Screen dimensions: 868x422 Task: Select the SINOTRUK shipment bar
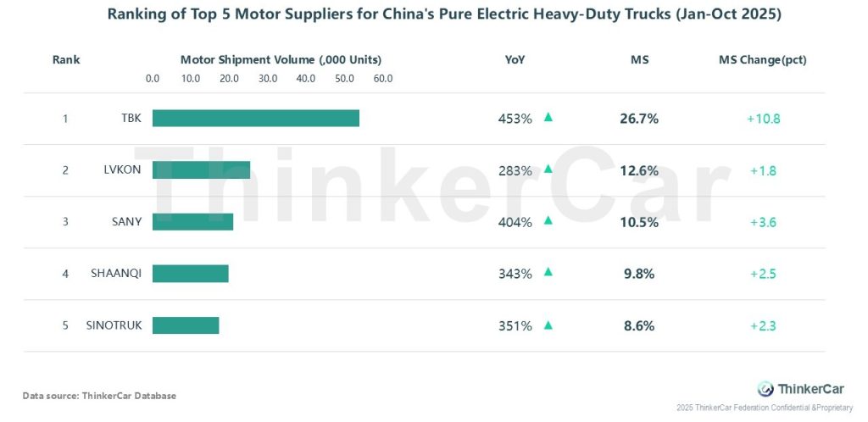click(x=186, y=325)
